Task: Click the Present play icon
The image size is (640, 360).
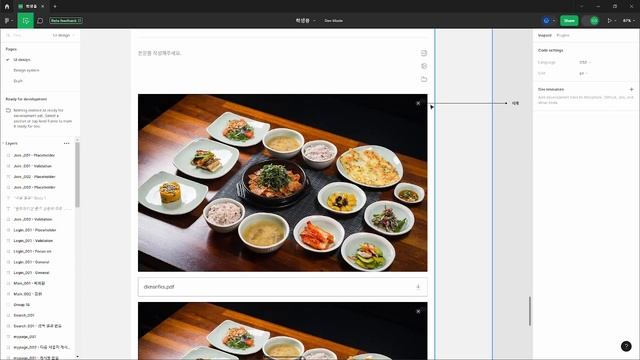Action: coord(609,20)
